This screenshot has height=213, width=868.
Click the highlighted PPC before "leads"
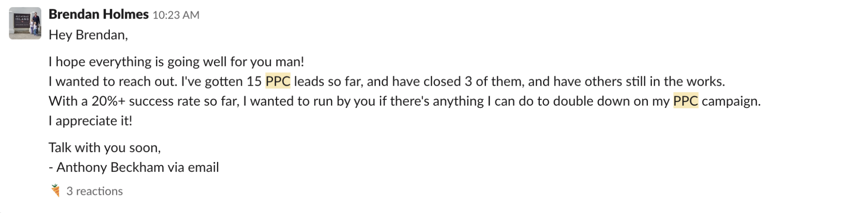coord(278,81)
